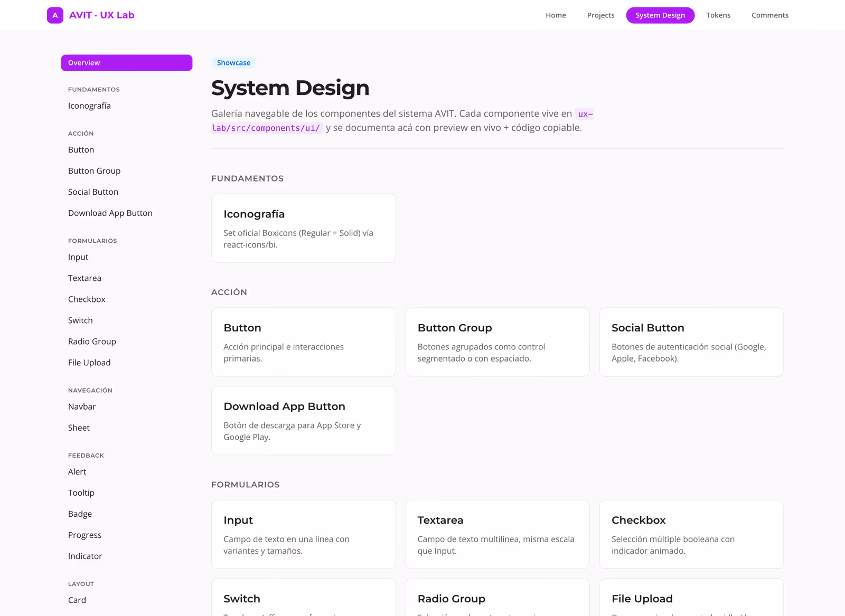Select Overview in the sidebar
845x616 pixels.
coord(127,63)
